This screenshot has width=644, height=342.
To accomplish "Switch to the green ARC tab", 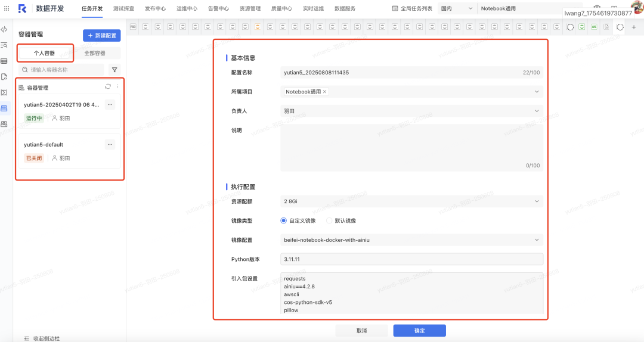I will 594,27.
